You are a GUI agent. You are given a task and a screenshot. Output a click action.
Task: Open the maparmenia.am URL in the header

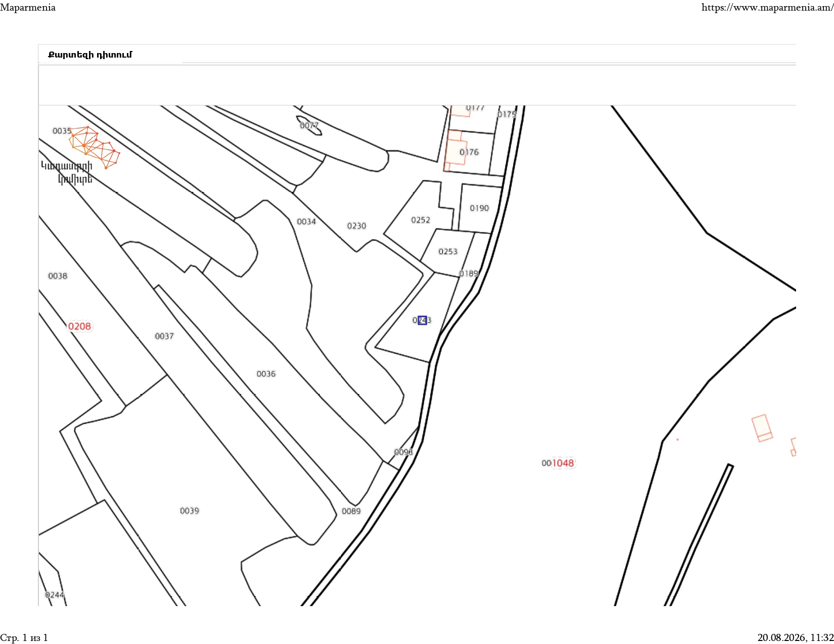click(x=767, y=8)
